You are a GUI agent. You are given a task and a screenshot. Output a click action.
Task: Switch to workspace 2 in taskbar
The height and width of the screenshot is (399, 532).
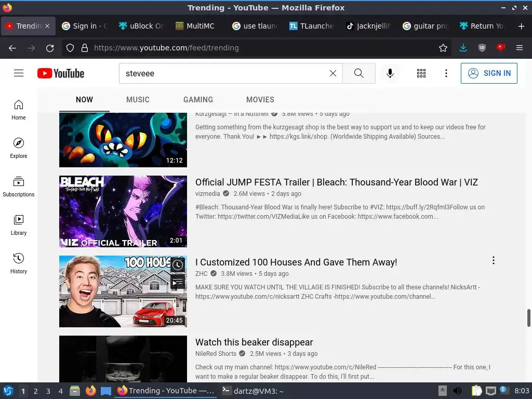36,391
